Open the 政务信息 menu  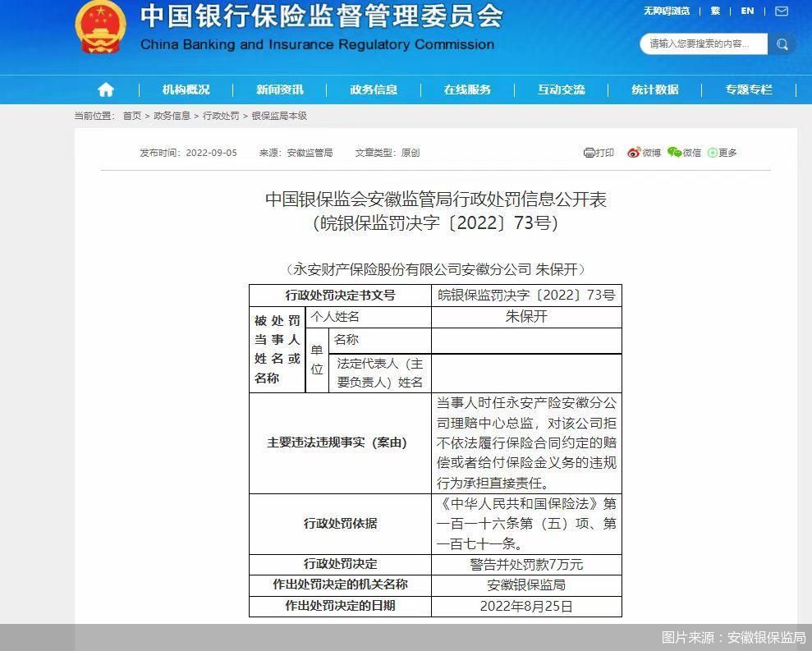pos(374,89)
